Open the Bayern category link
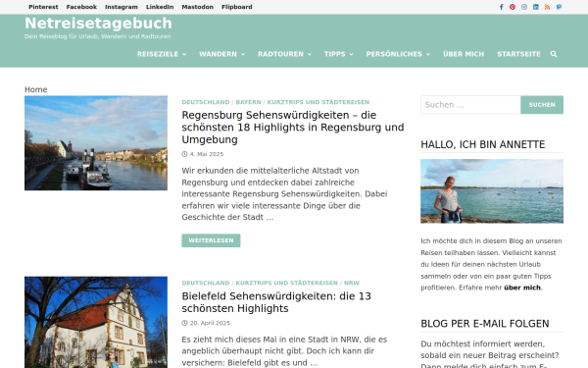The width and height of the screenshot is (588, 368). pos(248,102)
